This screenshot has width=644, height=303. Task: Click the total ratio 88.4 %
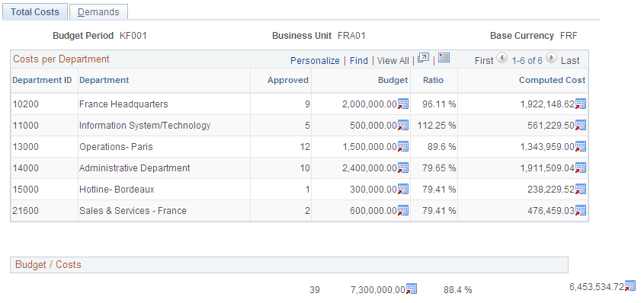click(x=458, y=290)
